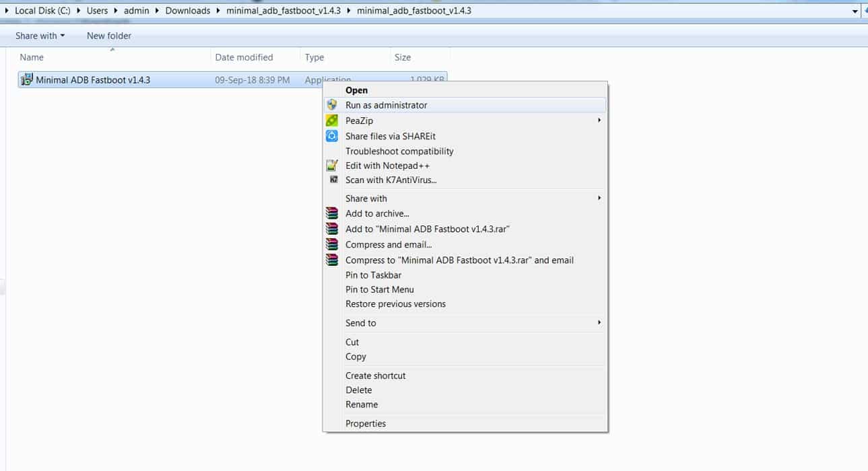Click the SHAREit icon in context menu

pyautogui.click(x=332, y=136)
